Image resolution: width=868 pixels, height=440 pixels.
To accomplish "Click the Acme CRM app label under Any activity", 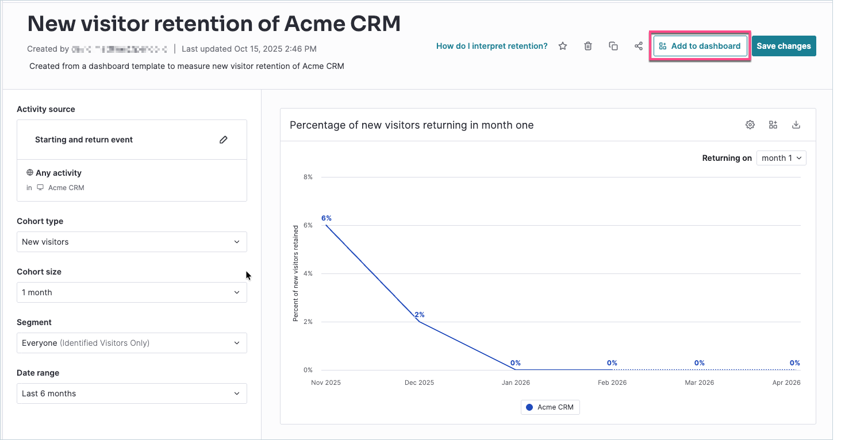I will pos(66,188).
